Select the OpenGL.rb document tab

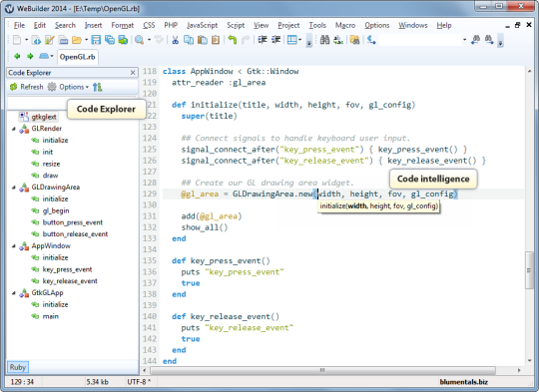click(77, 57)
